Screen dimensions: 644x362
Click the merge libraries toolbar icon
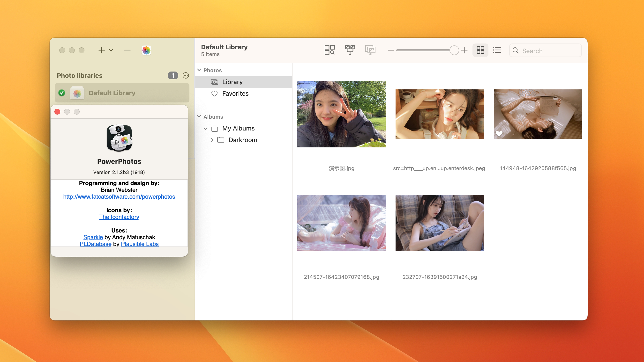[x=350, y=50]
